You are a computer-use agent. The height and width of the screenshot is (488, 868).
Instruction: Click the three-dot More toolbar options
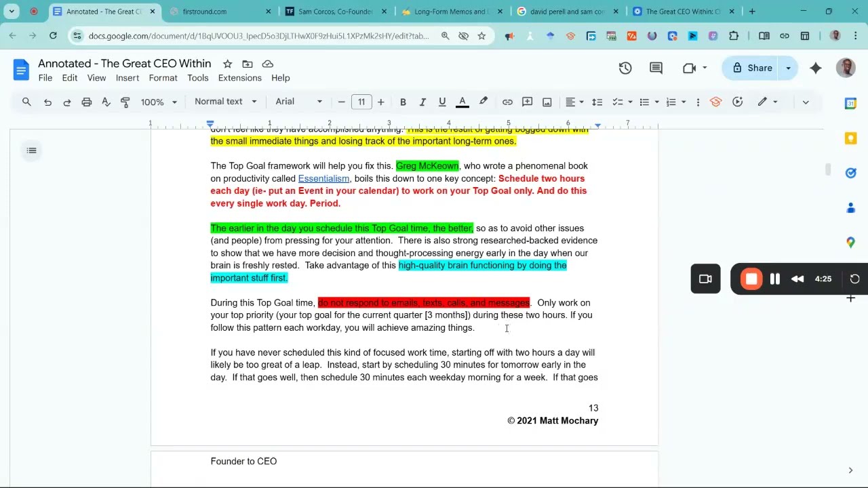pyautogui.click(x=698, y=102)
